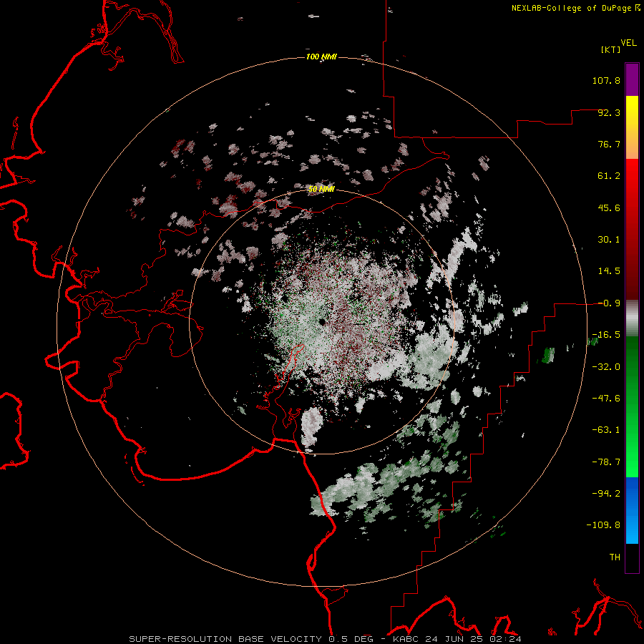Click the -78.7 legend value
Screen dimensions: 644x644
coord(606,462)
